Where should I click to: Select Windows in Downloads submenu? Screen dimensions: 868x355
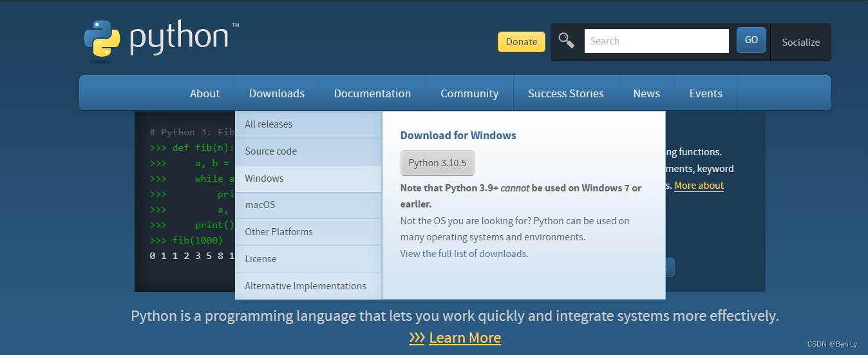308,178
